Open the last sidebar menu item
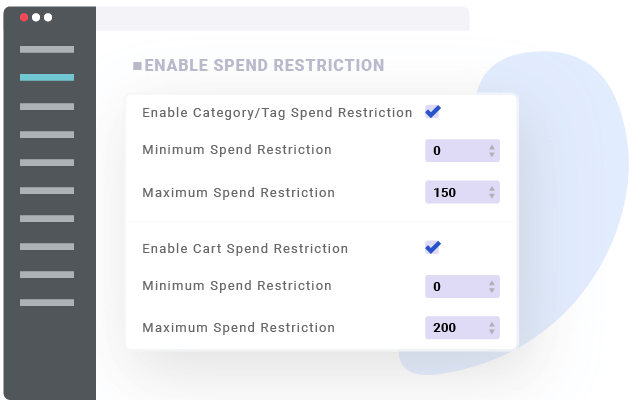Image resolution: width=640 pixels, height=400 pixels. click(x=47, y=302)
